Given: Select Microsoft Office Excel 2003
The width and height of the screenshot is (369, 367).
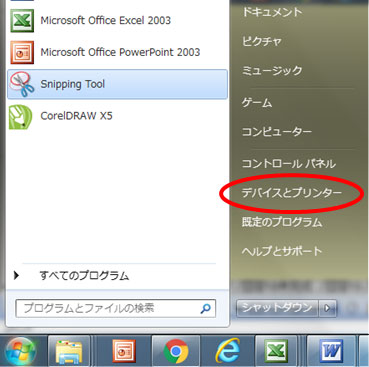Looking at the screenshot, I should pos(117,21).
